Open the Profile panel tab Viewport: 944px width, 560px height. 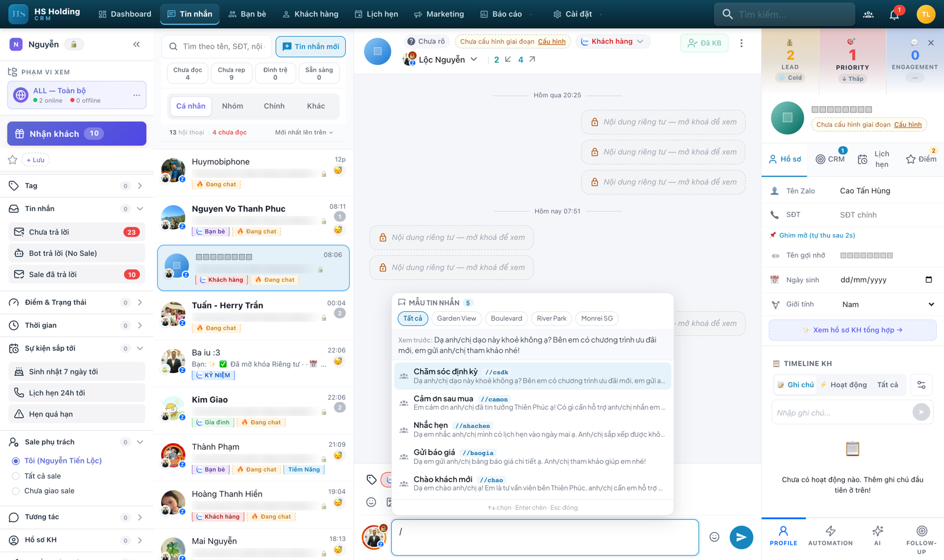(783, 536)
